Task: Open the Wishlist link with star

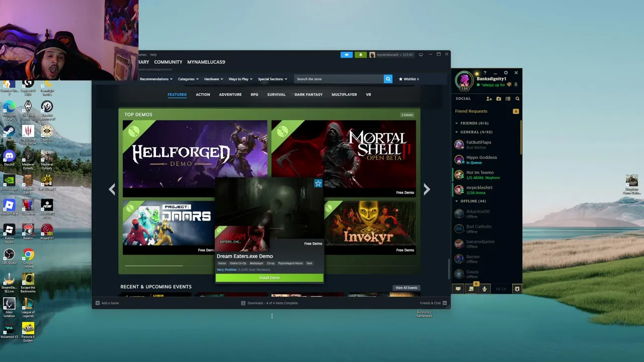Action: point(409,79)
